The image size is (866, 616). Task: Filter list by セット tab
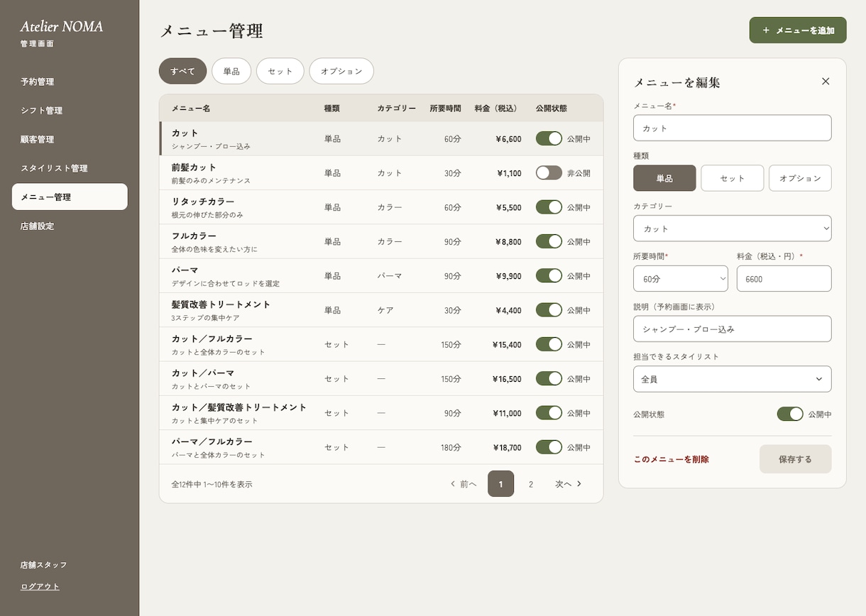point(280,71)
